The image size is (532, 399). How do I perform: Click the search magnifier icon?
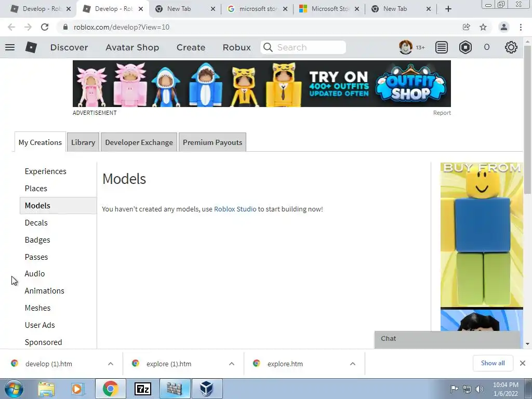(x=268, y=47)
